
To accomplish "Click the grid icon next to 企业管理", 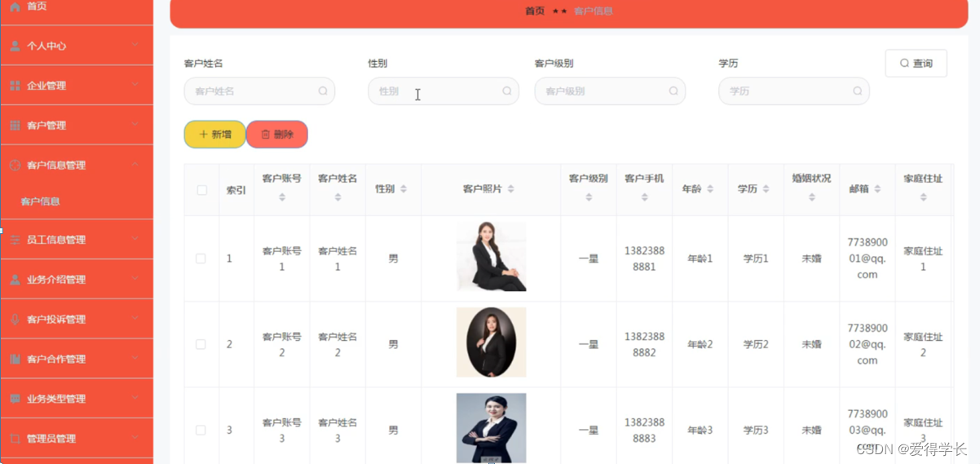I will 15,86.
